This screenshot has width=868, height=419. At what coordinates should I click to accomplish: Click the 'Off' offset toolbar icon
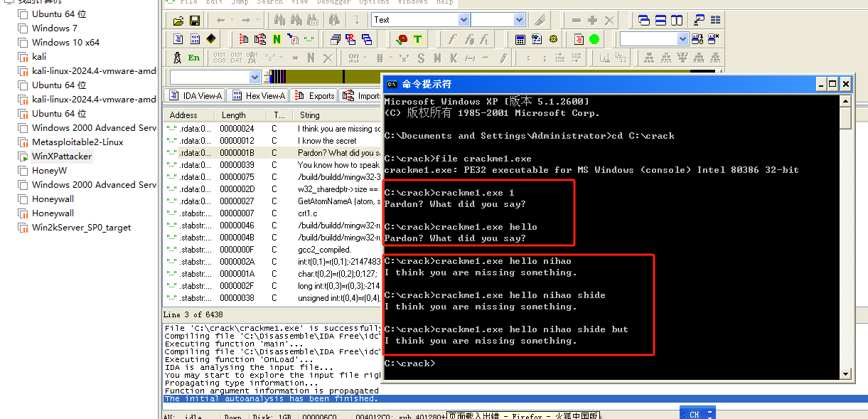354,58
